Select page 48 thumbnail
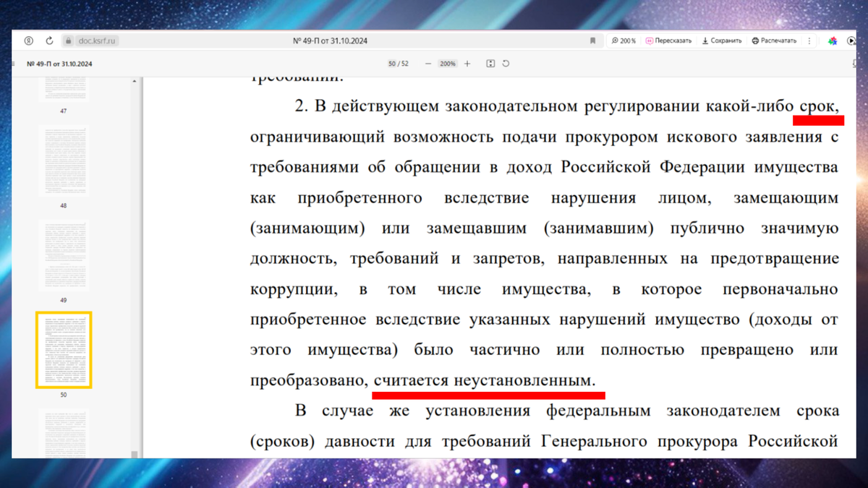 pos(64,160)
